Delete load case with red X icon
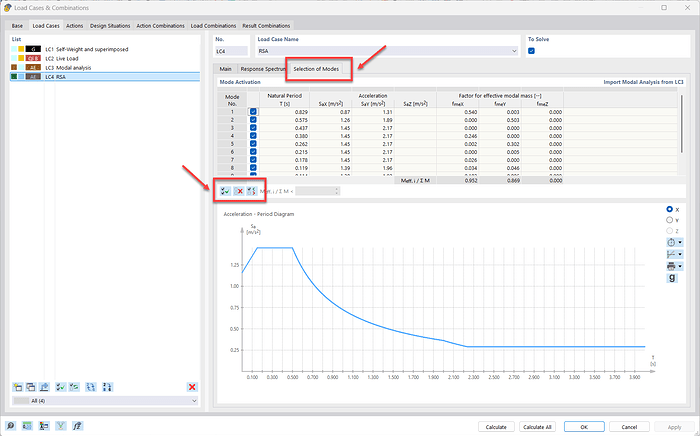The image size is (700, 436). tap(192, 386)
